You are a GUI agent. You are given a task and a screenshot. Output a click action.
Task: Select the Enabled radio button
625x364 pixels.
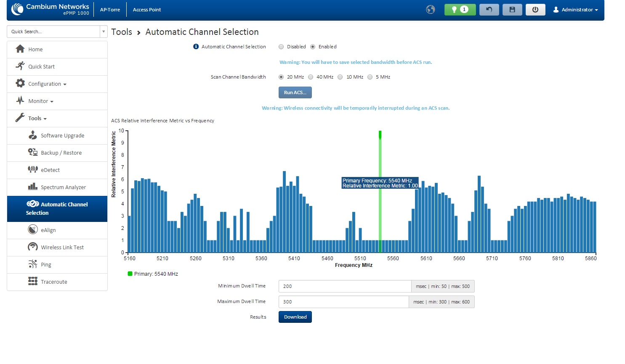[x=313, y=47]
